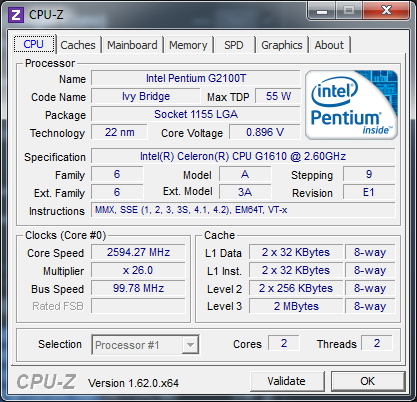Click the L1 Inst. size '2 x 32 KBytes'
417x402 pixels.
296,270
